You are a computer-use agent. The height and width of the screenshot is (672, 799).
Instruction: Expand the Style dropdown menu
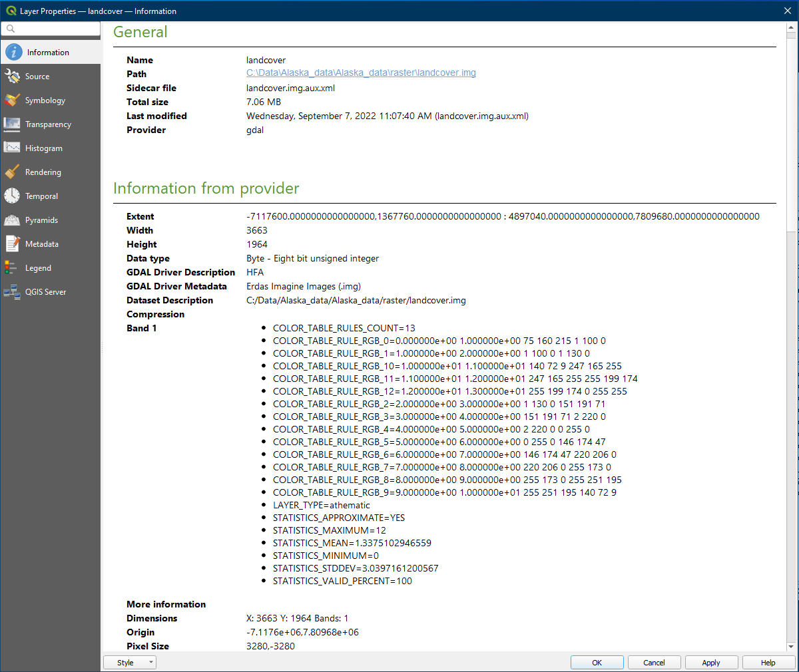coord(130,663)
